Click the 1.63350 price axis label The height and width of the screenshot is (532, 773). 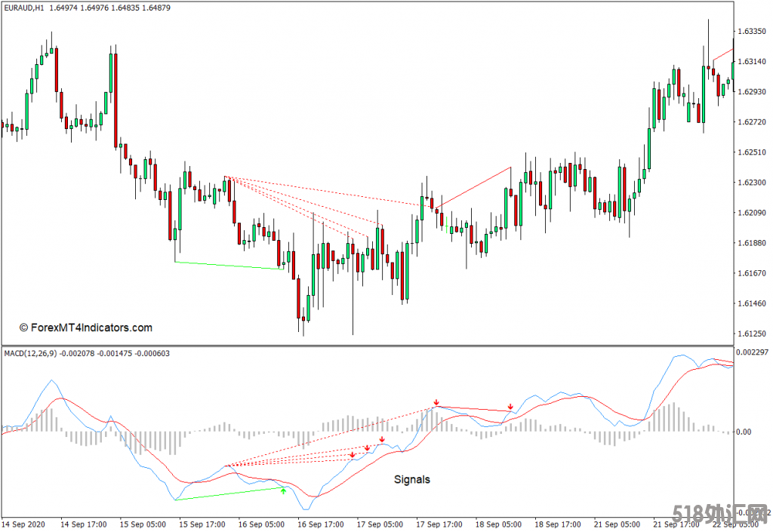[752, 32]
